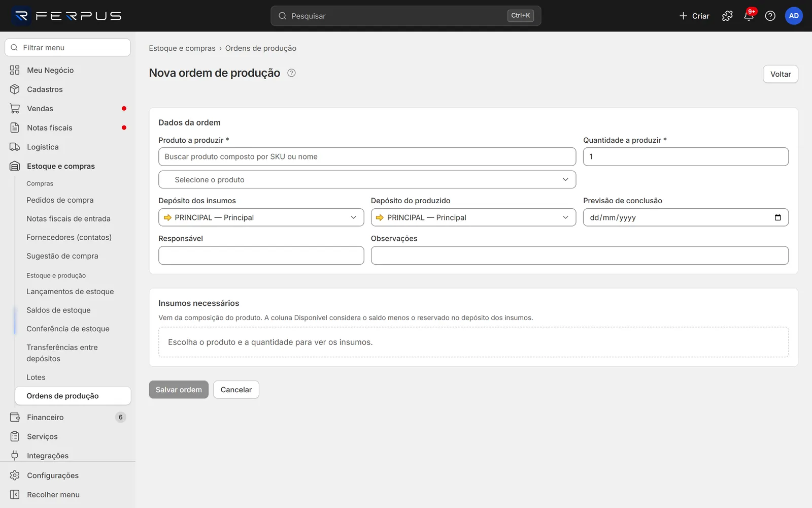Open the calendar picker in Previsão de conclusão

coord(777,217)
